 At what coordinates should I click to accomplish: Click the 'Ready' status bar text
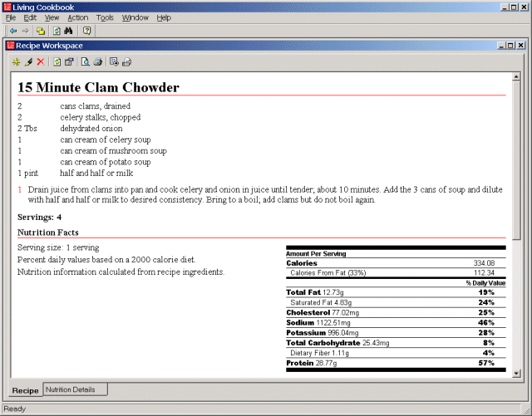(15, 409)
